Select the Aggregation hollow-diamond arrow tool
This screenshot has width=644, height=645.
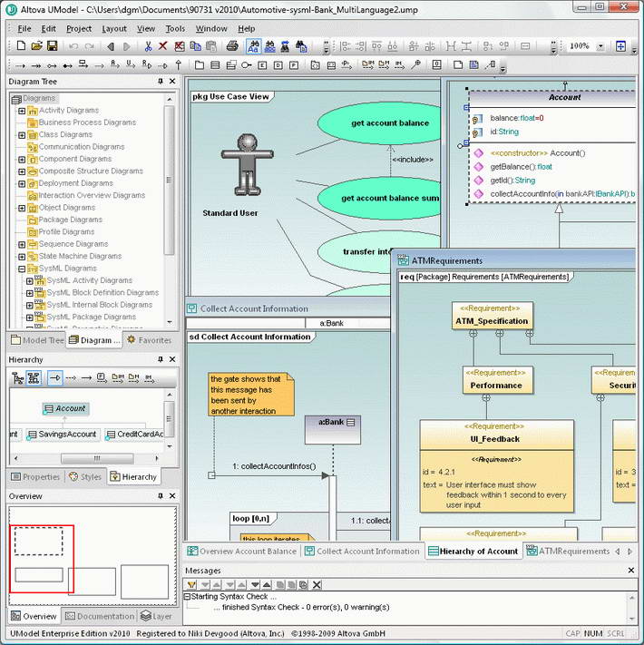(x=52, y=65)
